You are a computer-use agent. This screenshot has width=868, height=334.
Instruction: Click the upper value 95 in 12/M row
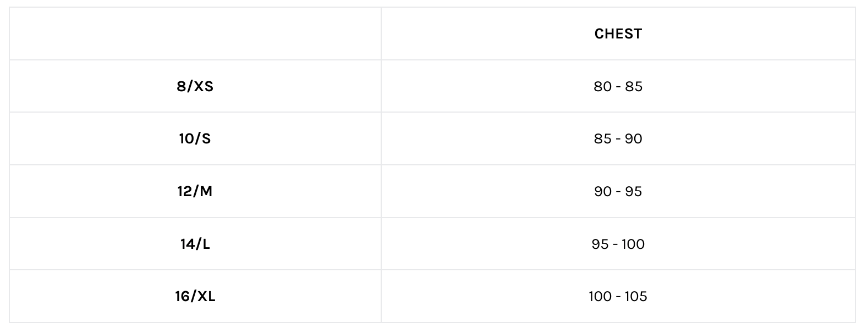634,192
